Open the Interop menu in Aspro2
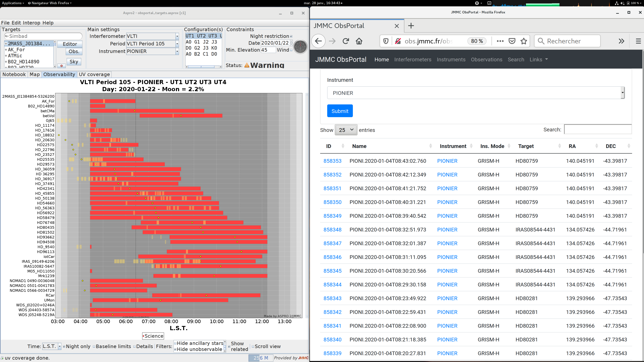This screenshot has width=644, height=362. coord(32,23)
